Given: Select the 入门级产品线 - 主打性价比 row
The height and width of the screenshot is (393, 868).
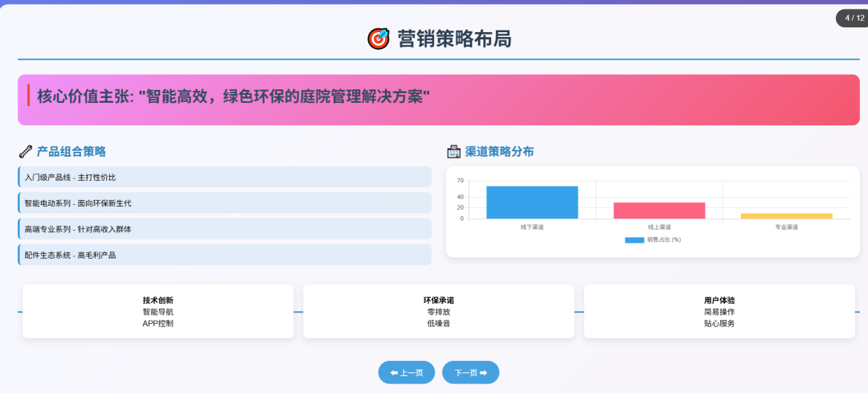Looking at the screenshot, I should 225,177.
